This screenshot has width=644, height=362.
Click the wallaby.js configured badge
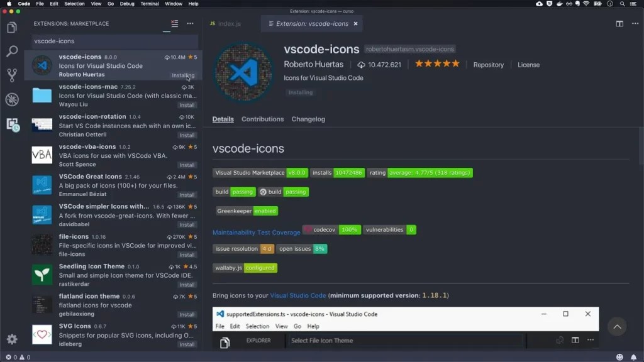245,268
